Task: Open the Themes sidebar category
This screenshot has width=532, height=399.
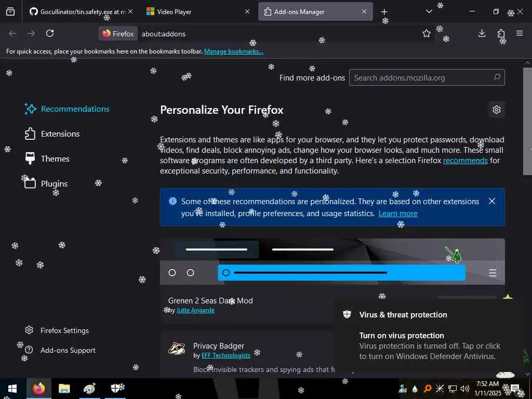Action: [x=47, y=159]
